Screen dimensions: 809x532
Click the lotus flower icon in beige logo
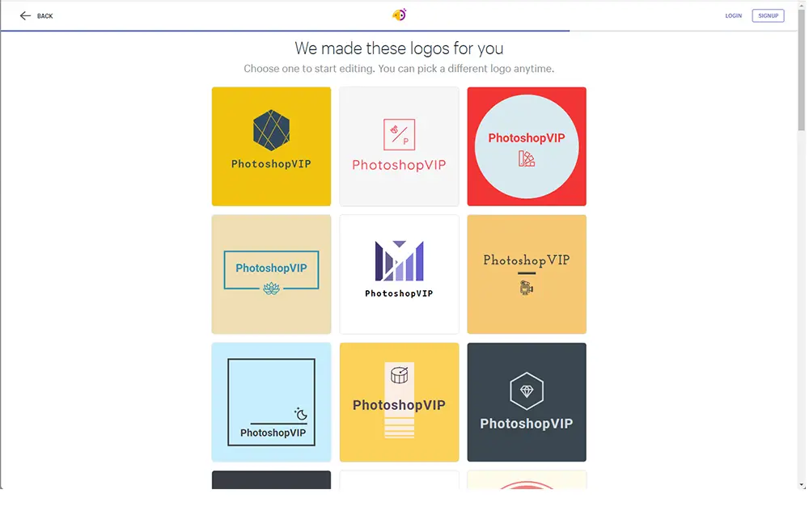pos(271,288)
